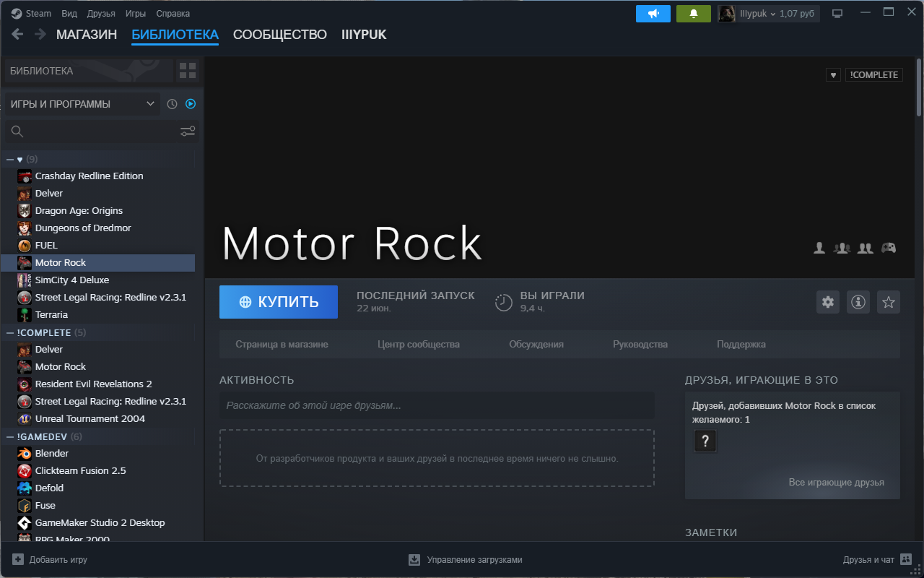Open the Магазин tab
This screenshot has width=924, height=578.
[87, 35]
